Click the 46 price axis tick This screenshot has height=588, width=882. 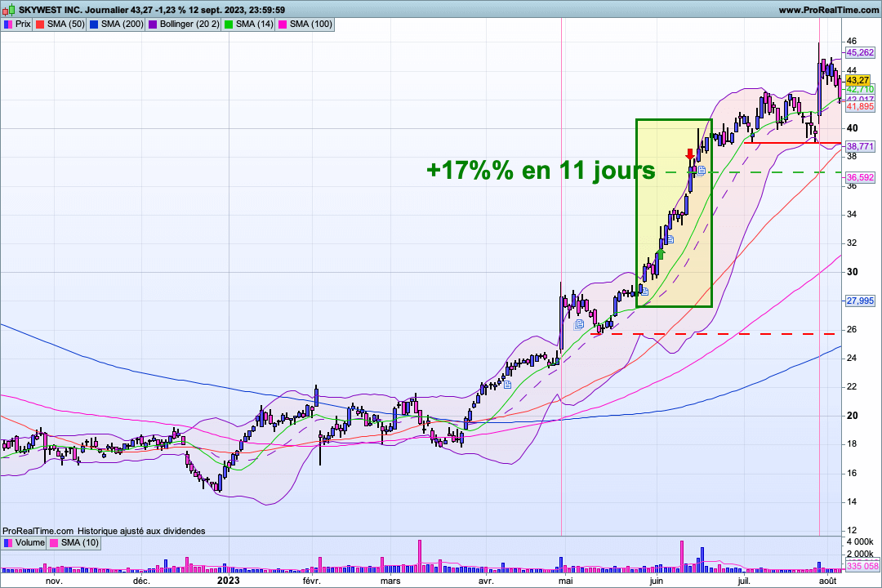pyautogui.click(x=852, y=41)
